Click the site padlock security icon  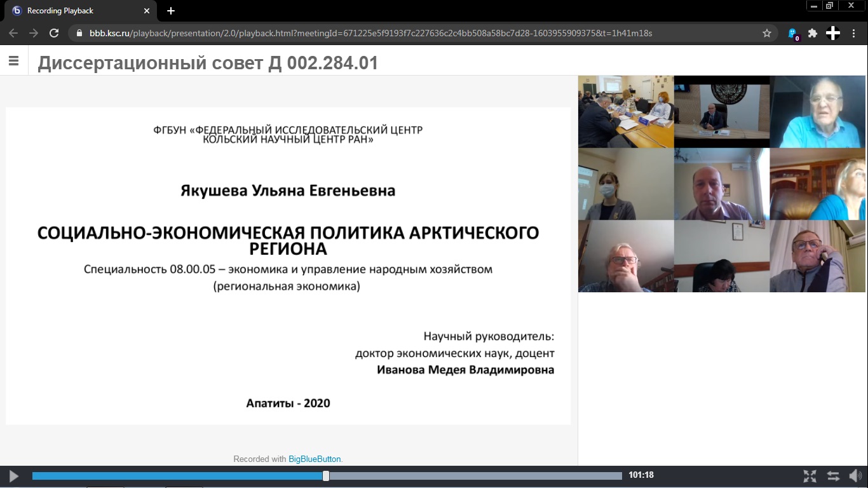pyautogui.click(x=79, y=33)
